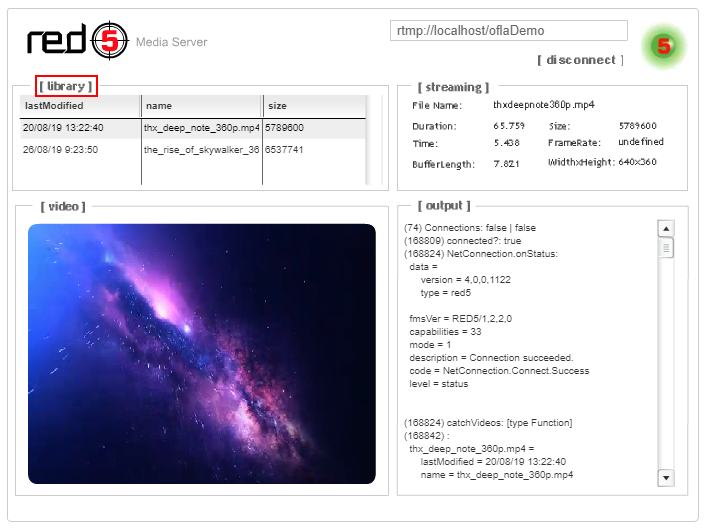This screenshot has width=711, height=528.
Task: Click output panel scroll down arrow
Action: 666,478
